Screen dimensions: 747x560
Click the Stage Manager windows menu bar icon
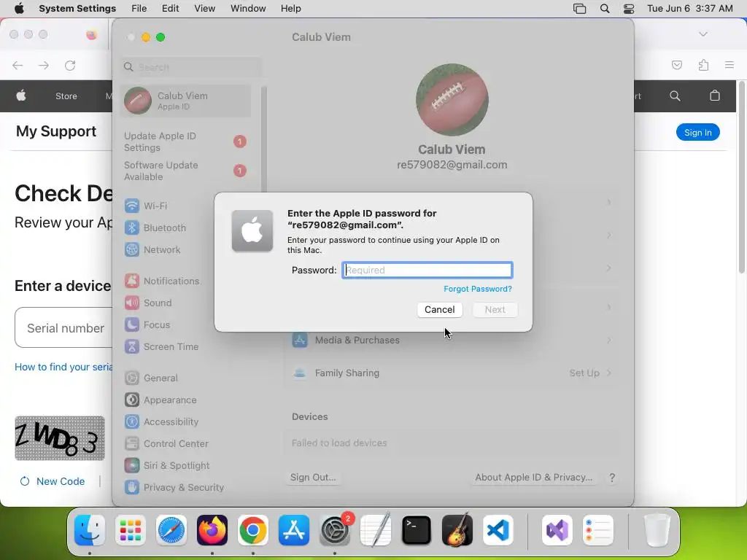pyautogui.click(x=579, y=9)
